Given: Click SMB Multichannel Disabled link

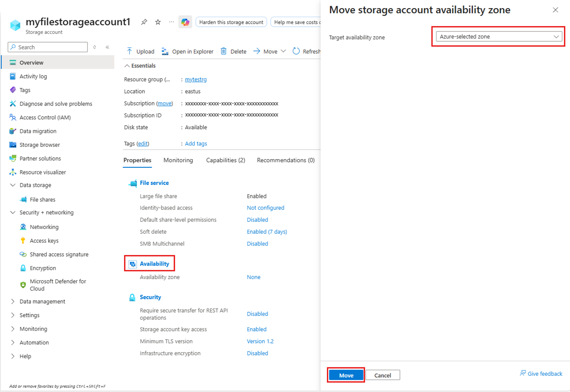Looking at the screenshot, I should pos(257,244).
